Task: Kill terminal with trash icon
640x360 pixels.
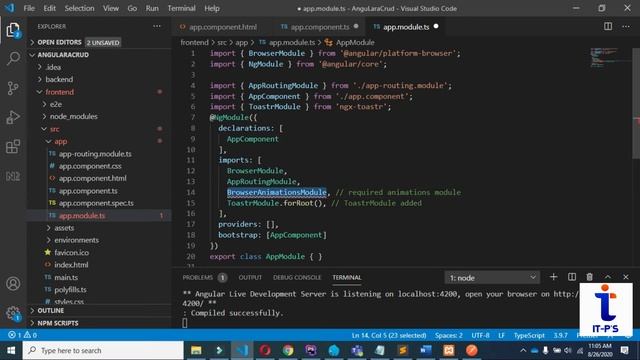Action: pos(589,277)
